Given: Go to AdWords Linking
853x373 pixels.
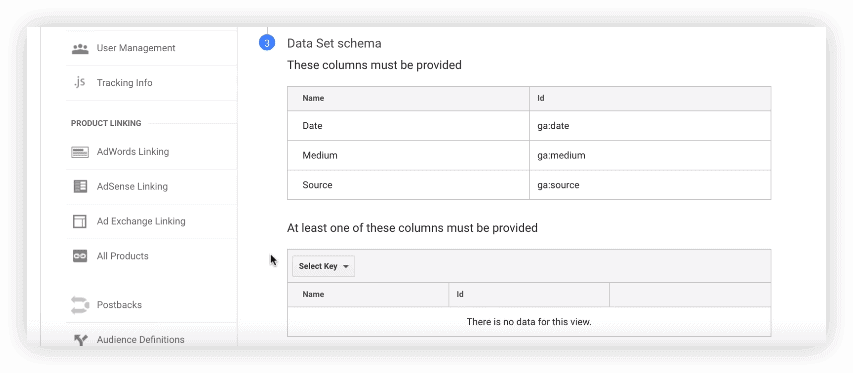Looking at the screenshot, I should click(133, 152).
